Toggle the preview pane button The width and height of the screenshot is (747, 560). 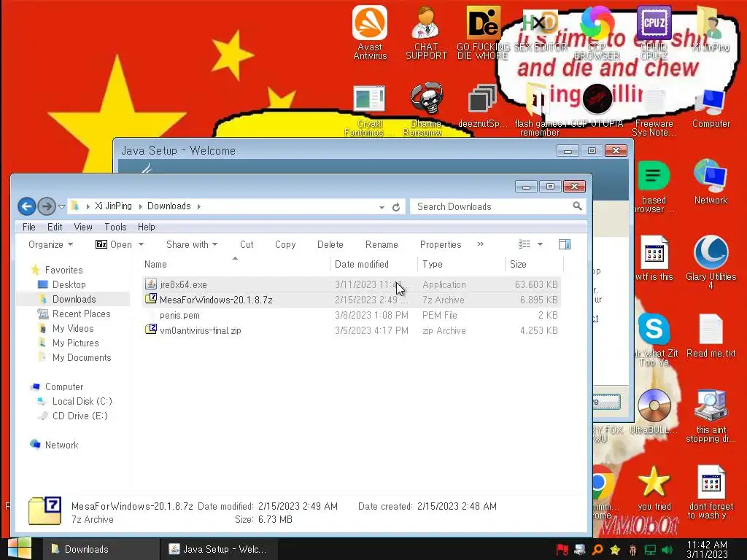(x=565, y=244)
